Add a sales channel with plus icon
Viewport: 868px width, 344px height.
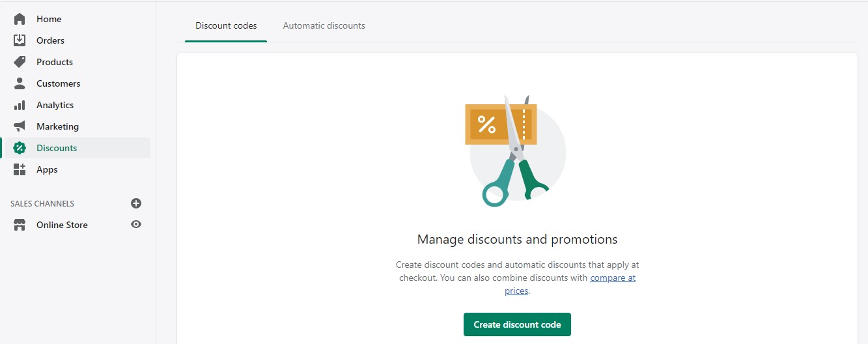(136, 203)
